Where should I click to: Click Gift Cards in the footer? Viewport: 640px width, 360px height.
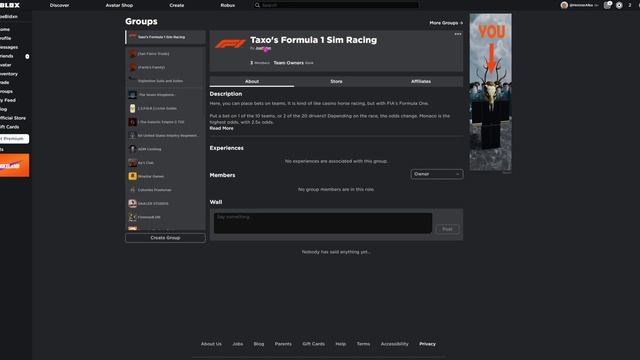click(313, 344)
